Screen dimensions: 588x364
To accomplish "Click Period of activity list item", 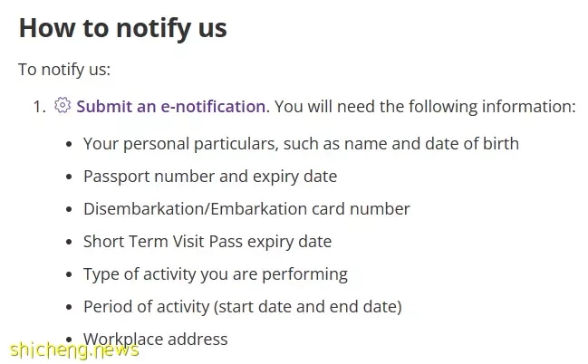I will (243, 307).
